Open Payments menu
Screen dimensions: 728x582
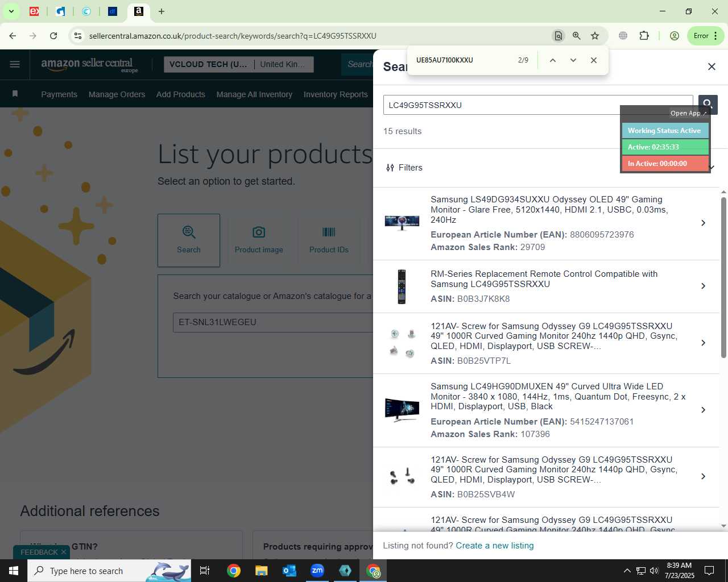59,94
